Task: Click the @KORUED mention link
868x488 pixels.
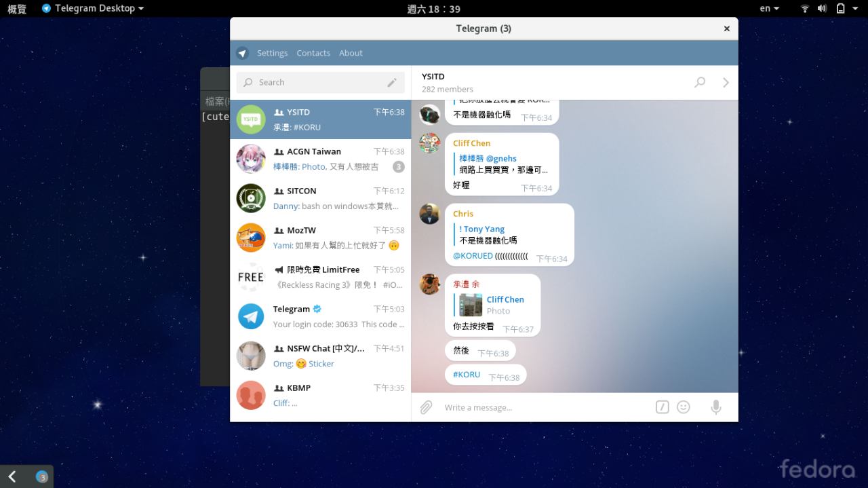Action: 473,256
